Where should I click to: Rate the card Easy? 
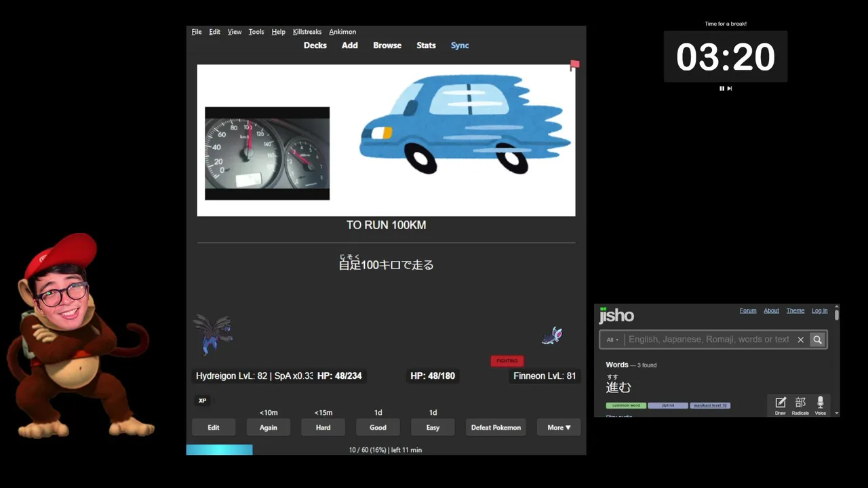pyautogui.click(x=433, y=427)
